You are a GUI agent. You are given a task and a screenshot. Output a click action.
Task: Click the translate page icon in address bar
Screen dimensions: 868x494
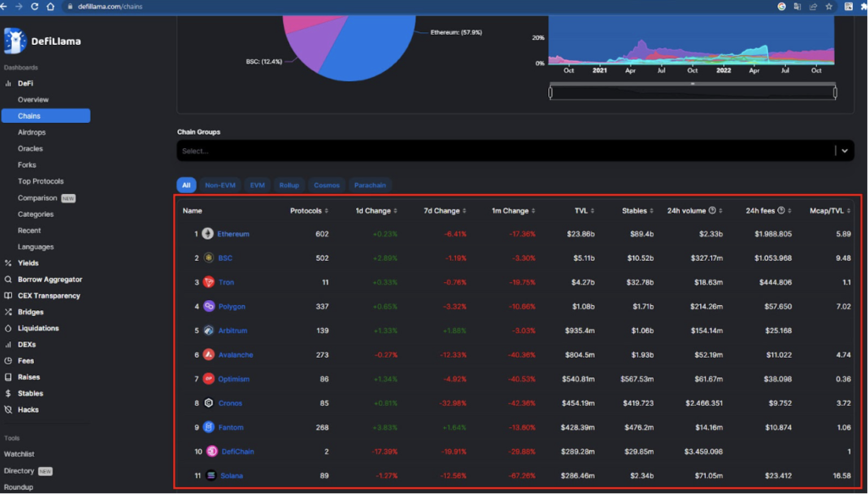point(797,7)
